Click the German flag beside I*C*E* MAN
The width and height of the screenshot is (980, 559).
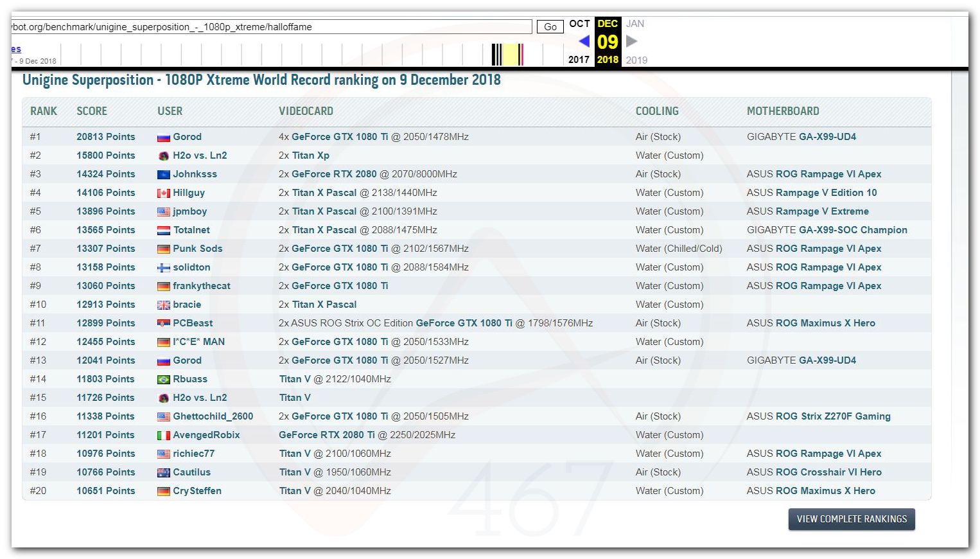coord(164,342)
